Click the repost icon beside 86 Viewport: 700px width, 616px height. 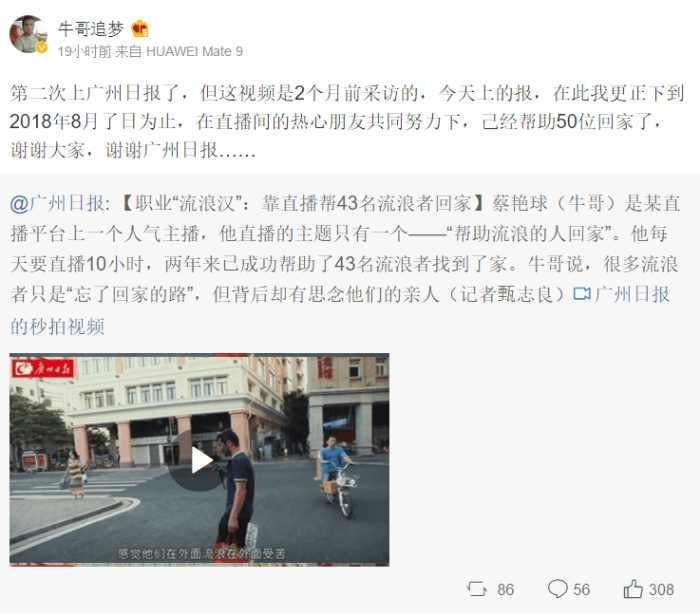477,589
